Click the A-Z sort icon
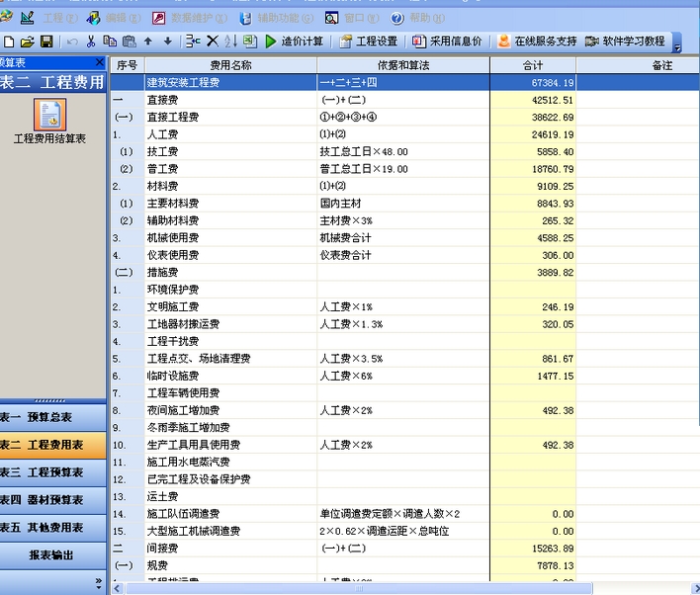Screen dimensions: 700x595 (230, 42)
